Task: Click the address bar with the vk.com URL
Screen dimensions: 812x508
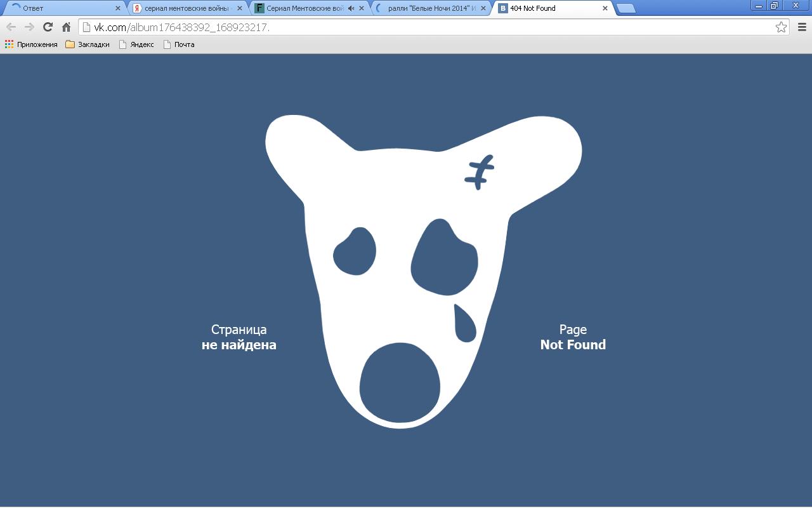Action: (431, 27)
